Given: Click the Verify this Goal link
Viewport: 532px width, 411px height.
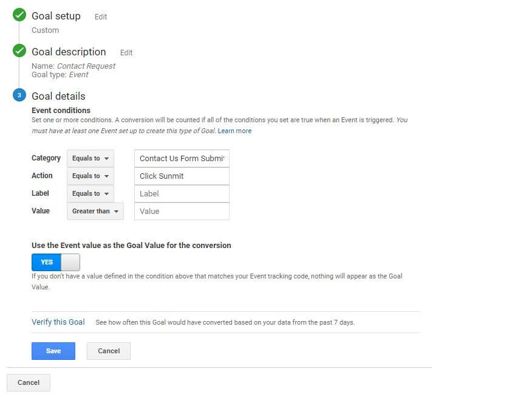Looking at the screenshot, I should click(58, 322).
